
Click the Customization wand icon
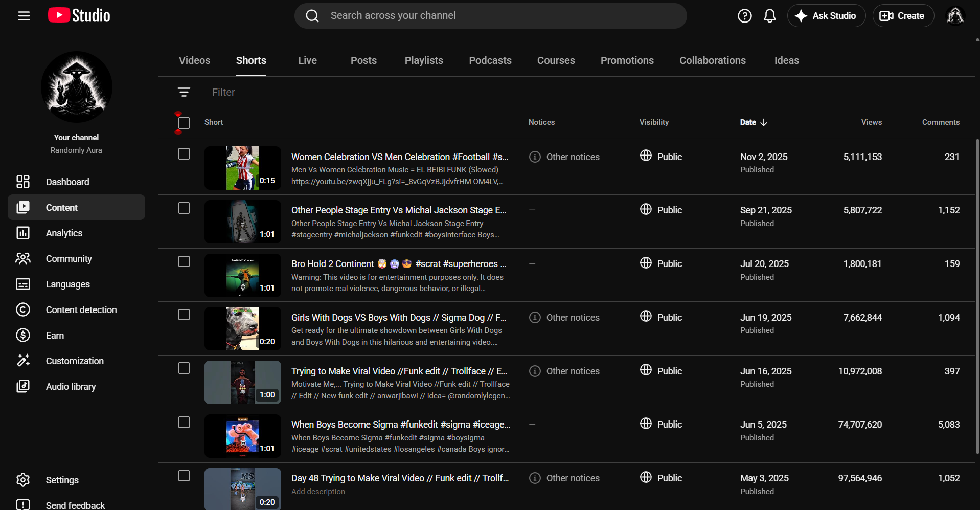click(23, 361)
